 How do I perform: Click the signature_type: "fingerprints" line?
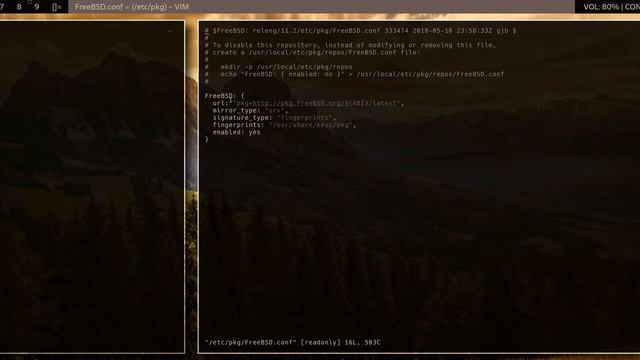pyautogui.click(x=274, y=118)
